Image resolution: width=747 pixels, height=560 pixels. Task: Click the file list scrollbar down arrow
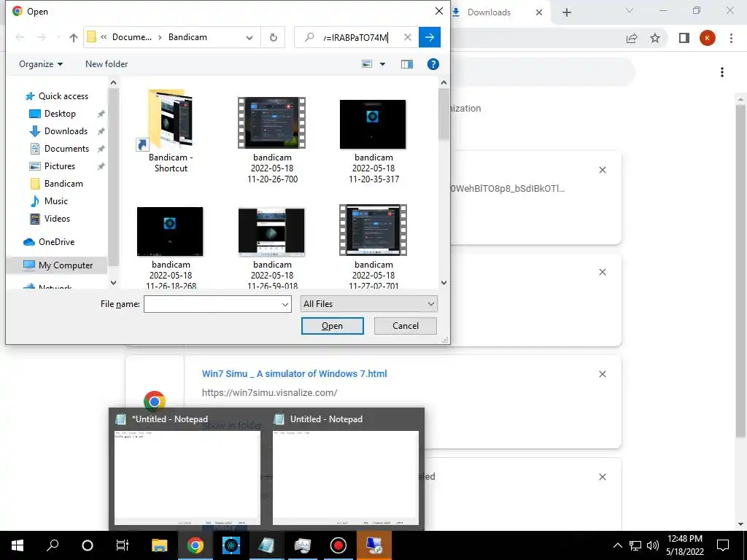(x=444, y=283)
